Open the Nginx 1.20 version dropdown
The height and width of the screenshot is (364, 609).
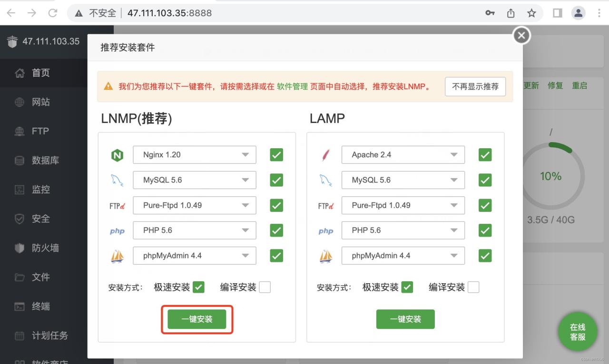[195, 155]
